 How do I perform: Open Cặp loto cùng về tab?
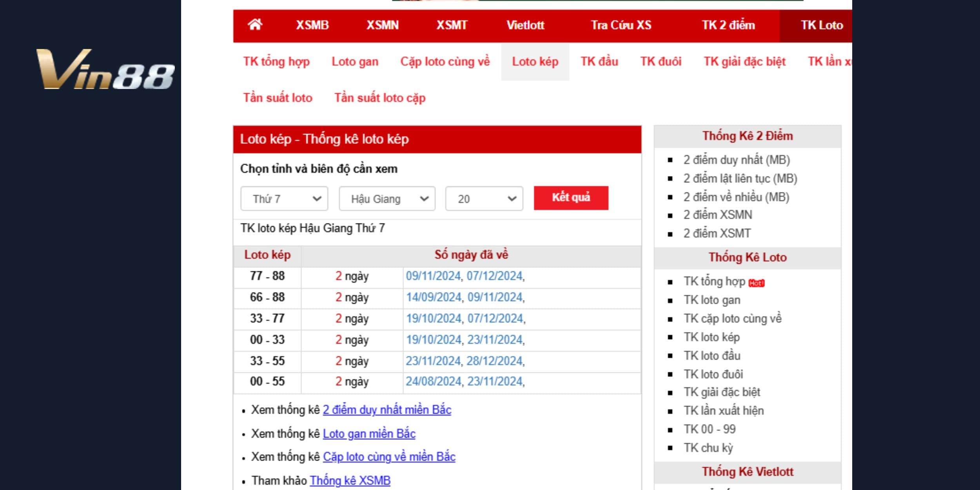445,62
